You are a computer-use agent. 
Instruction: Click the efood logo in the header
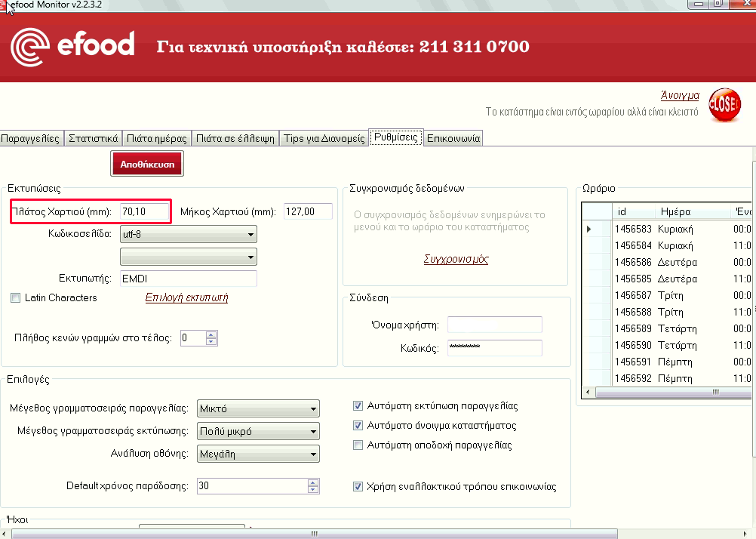pyautogui.click(x=72, y=47)
